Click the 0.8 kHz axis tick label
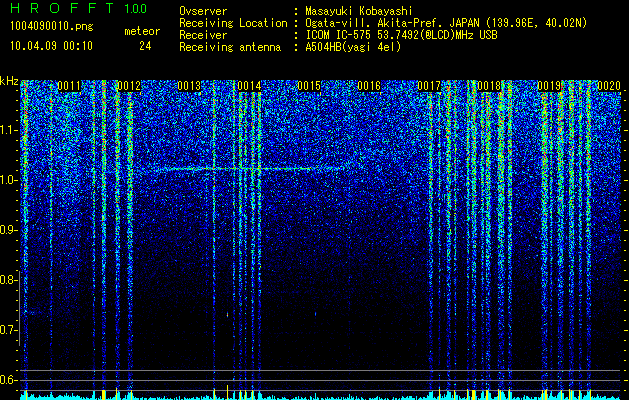 (x=9, y=280)
